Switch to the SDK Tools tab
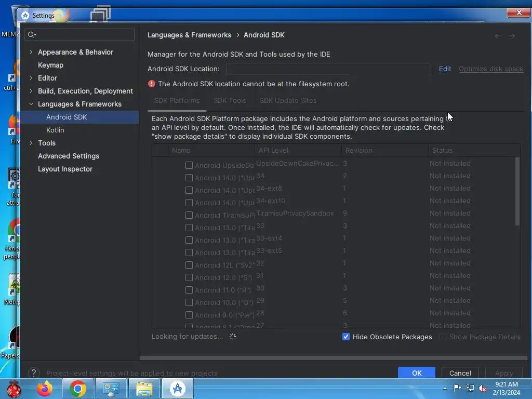The width and height of the screenshot is (532, 399). 230,100
